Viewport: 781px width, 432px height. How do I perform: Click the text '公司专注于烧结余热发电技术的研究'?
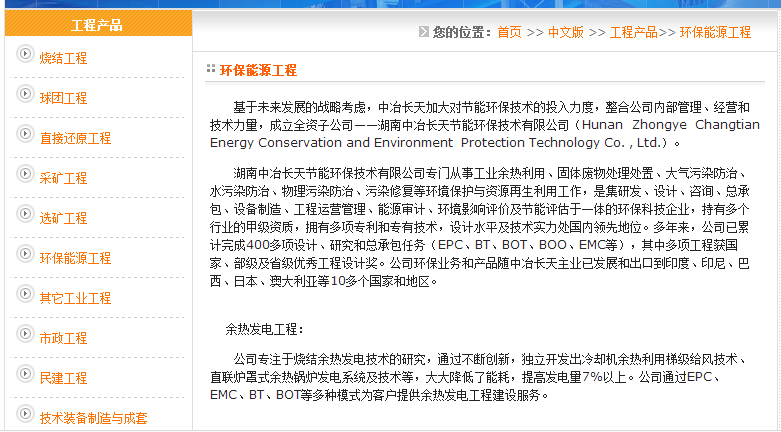tap(329, 359)
